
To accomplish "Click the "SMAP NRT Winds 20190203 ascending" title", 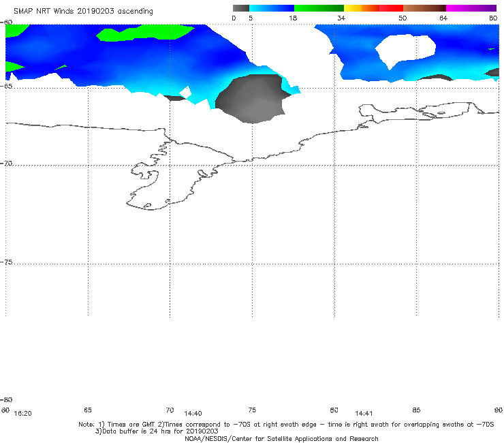I will point(83,11).
